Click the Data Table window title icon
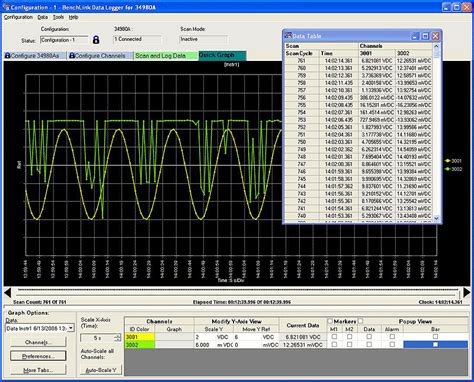Image resolution: width=474 pixels, height=382 pixels. pyautogui.click(x=288, y=36)
